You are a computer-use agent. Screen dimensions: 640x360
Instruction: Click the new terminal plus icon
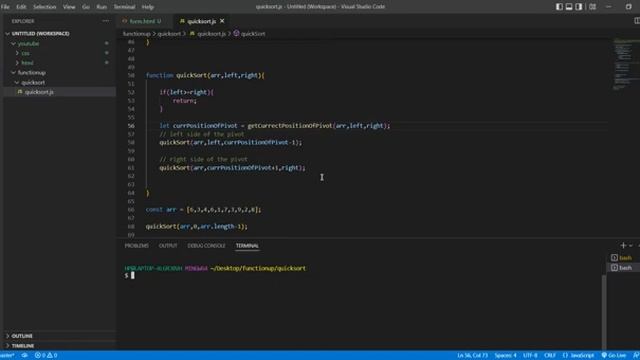(x=623, y=245)
